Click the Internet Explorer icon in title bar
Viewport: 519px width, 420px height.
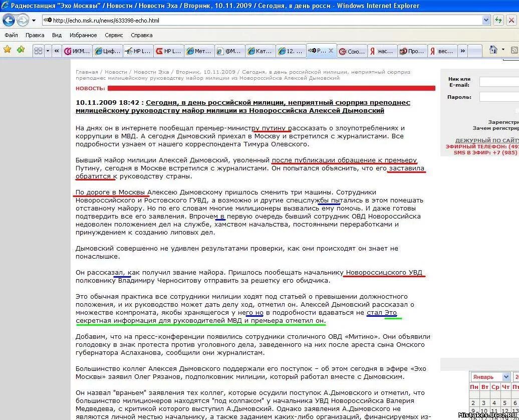5,6
